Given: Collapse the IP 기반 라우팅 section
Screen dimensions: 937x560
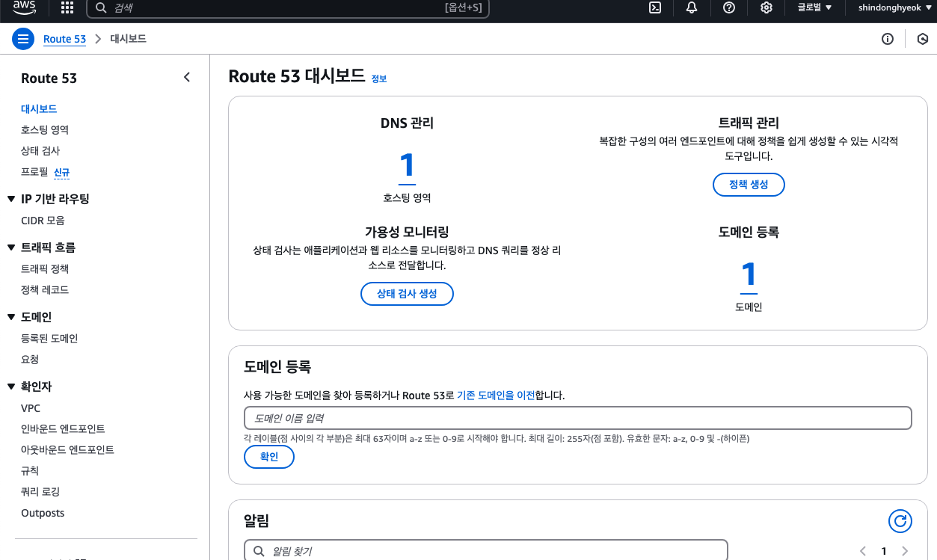Looking at the screenshot, I should click(10, 199).
